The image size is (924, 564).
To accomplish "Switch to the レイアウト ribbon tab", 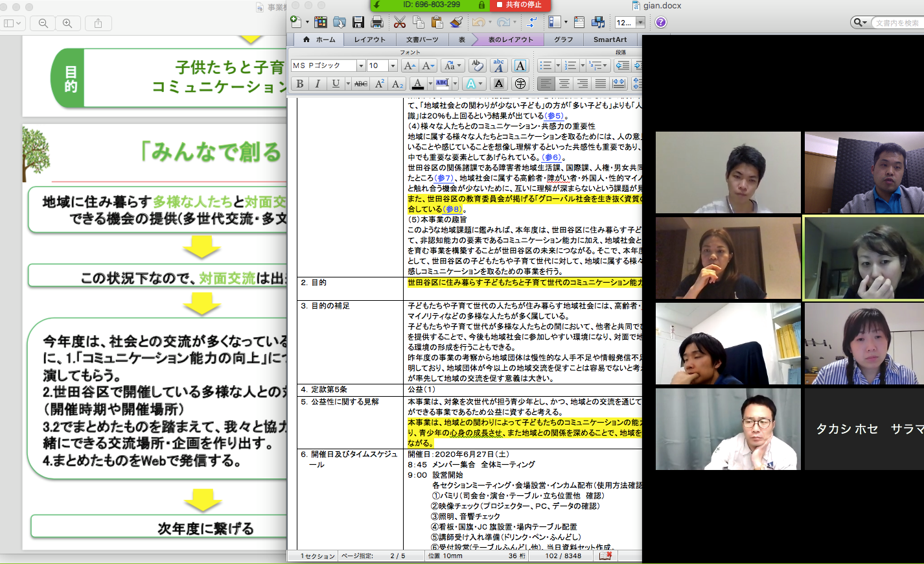I will (x=369, y=40).
